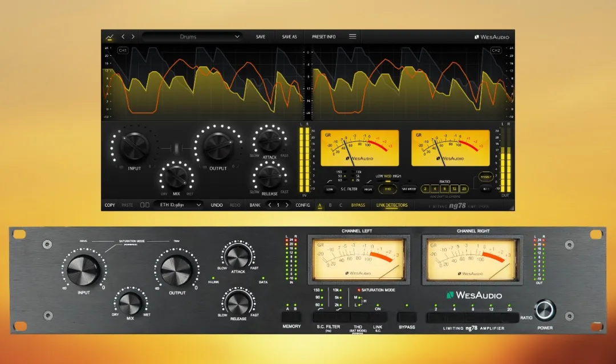Screen dimensions: 616x364
Task: Go to previous preset with left arrow
Action: click(x=123, y=36)
